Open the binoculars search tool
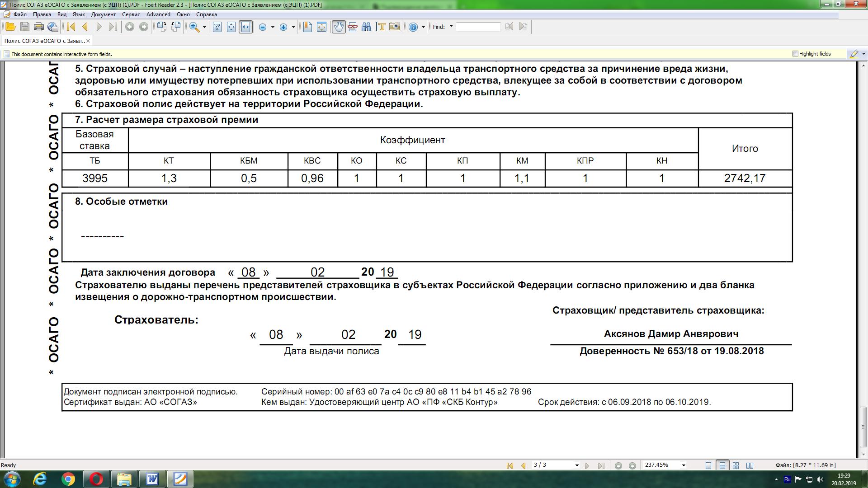The image size is (868, 488). [366, 27]
